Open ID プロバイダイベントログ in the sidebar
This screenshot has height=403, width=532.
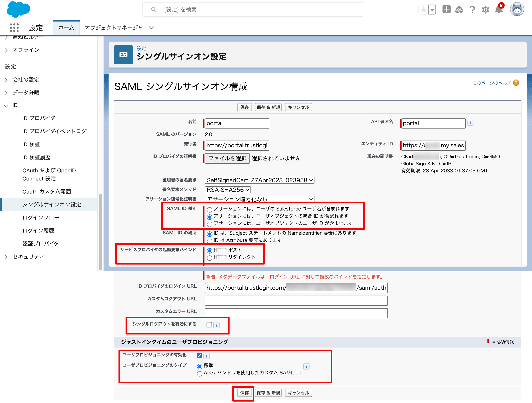click(54, 131)
